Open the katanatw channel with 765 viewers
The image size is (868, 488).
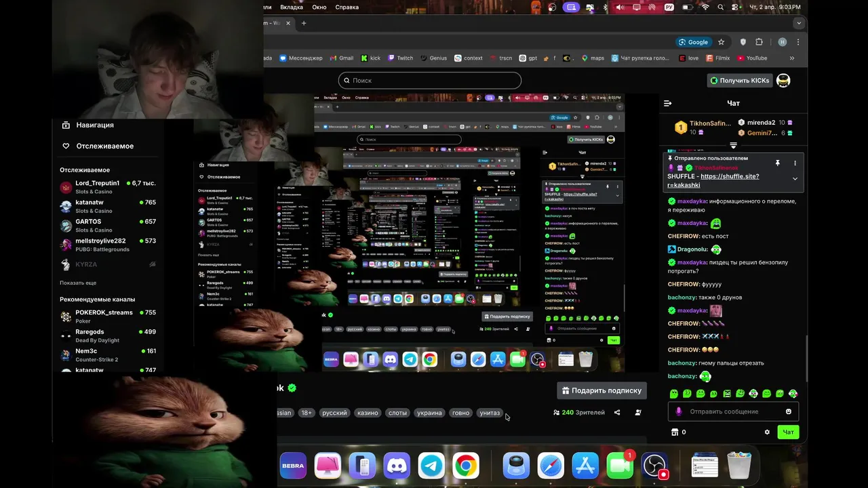[108, 206]
